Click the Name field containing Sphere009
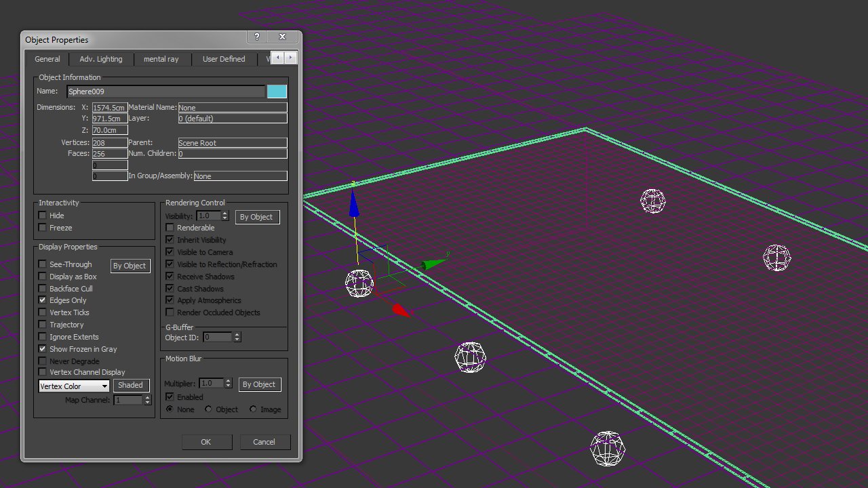The width and height of the screenshot is (868, 488). point(166,91)
